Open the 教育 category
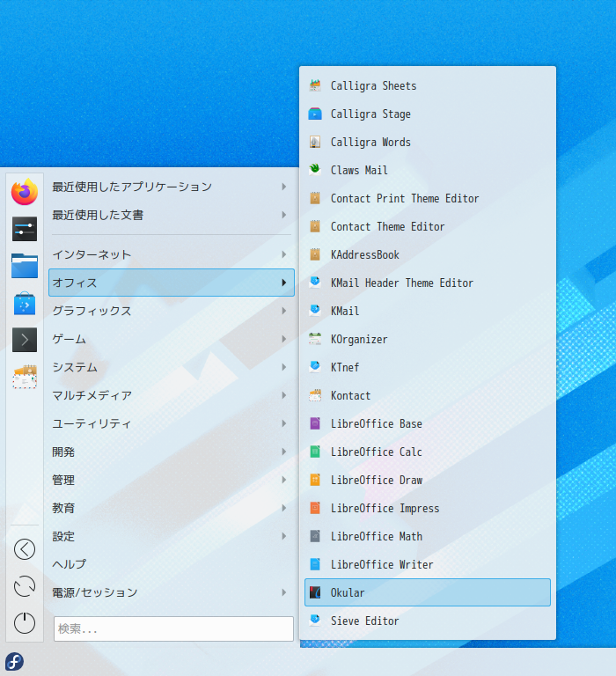This screenshot has width=616, height=676. pos(172,508)
